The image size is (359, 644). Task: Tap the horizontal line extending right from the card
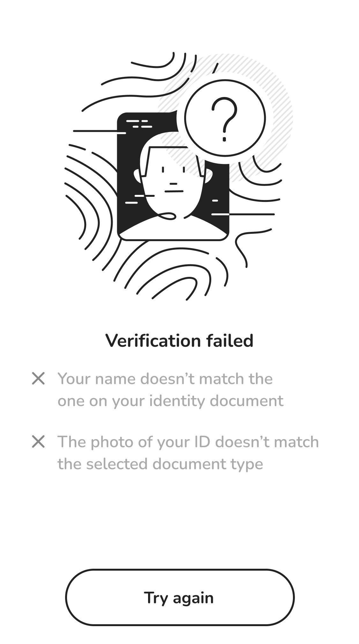point(252,214)
